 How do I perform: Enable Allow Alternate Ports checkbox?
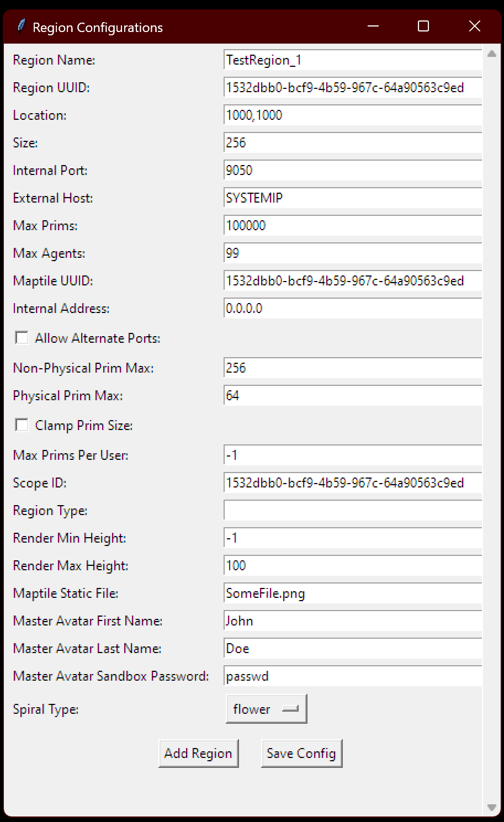[x=22, y=338]
